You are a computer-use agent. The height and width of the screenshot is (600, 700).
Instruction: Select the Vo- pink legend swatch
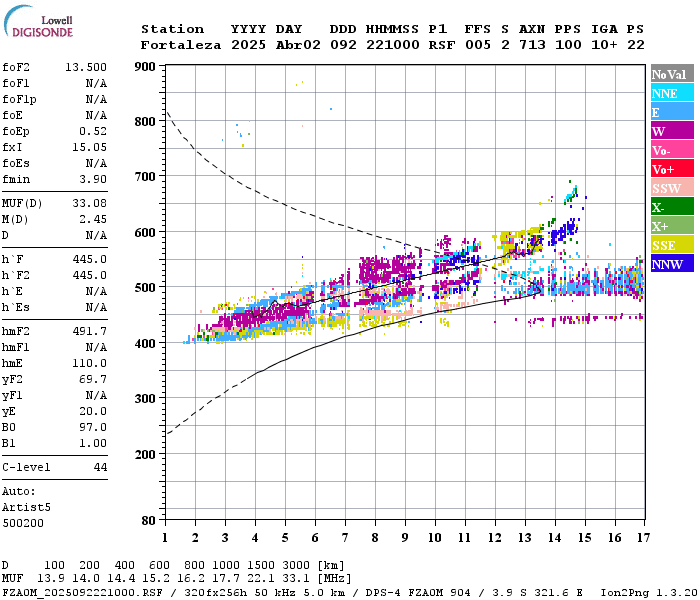click(672, 150)
